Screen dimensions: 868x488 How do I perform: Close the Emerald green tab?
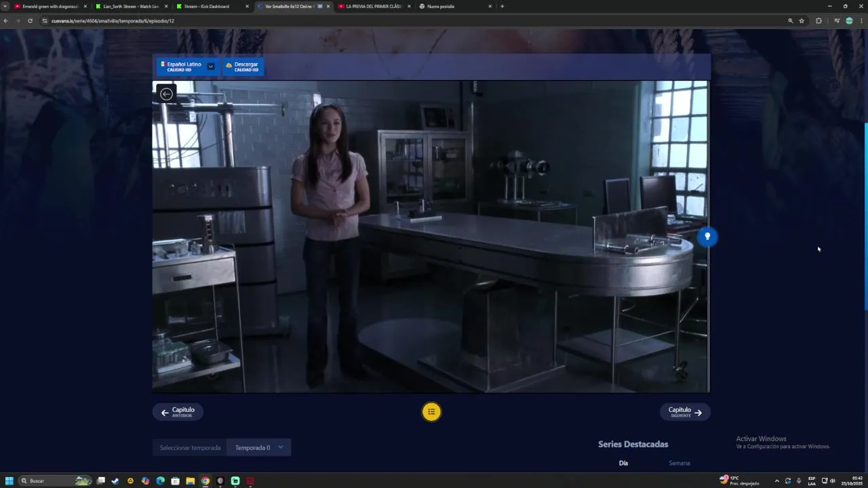(85, 6)
